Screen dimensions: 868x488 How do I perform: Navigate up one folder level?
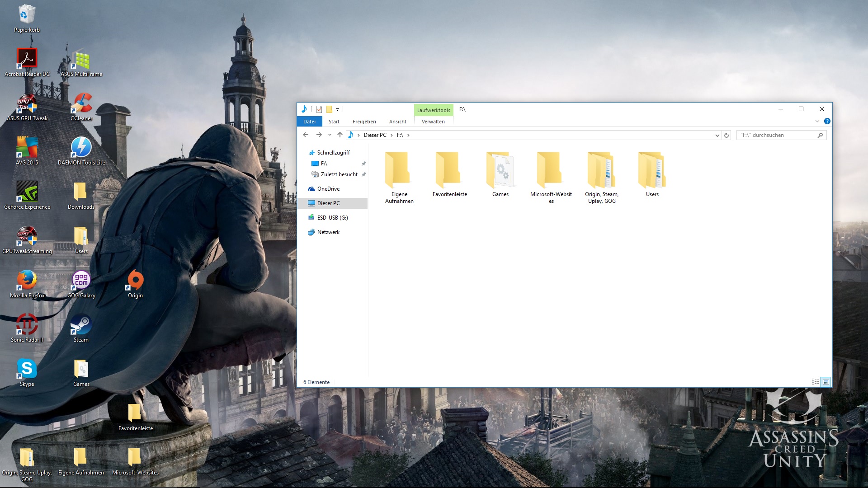click(x=340, y=135)
